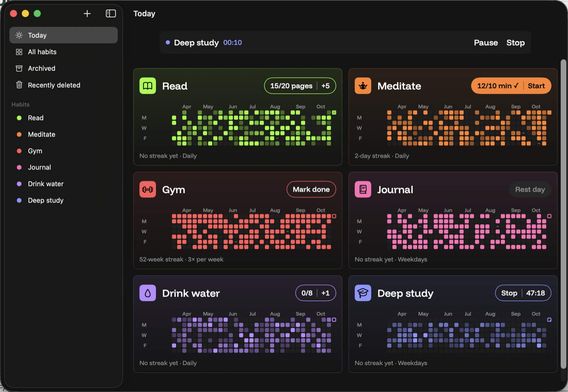This screenshot has height=392, width=568.
Task: Open All habits in sidebar
Action: click(x=64, y=52)
